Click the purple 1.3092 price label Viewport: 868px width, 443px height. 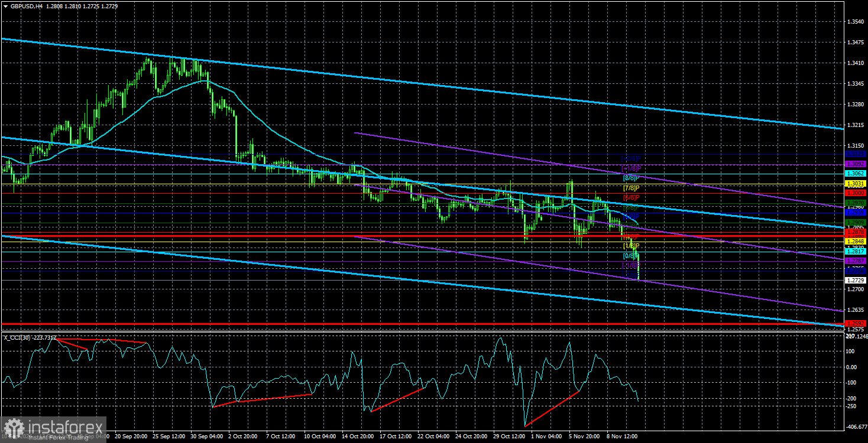856,164
